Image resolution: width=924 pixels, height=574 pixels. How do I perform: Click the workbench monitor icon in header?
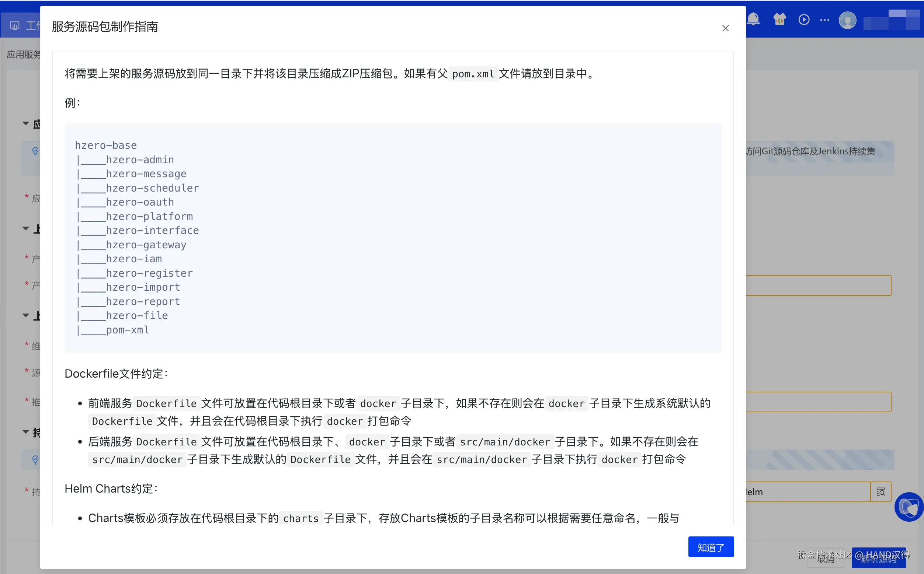coord(15,26)
